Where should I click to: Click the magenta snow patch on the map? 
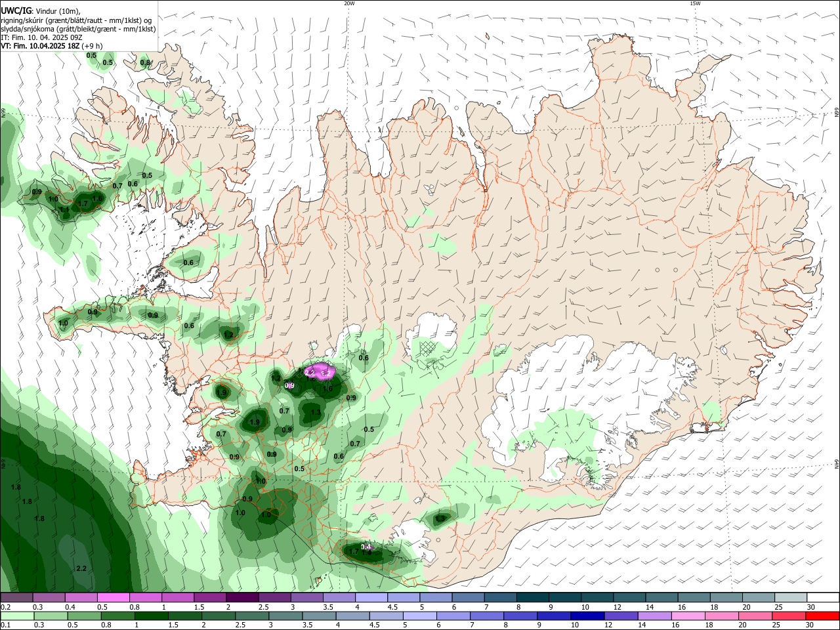click(321, 371)
